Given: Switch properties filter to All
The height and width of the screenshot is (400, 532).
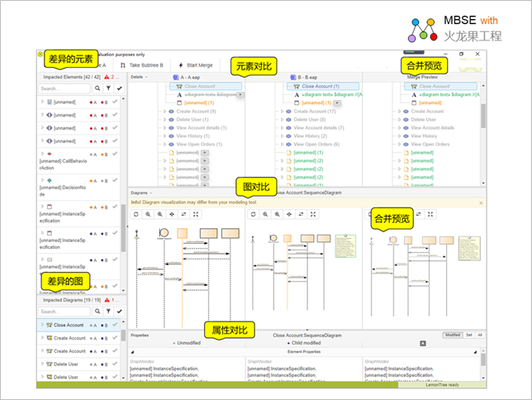Looking at the screenshot, I should click(479, 335).
